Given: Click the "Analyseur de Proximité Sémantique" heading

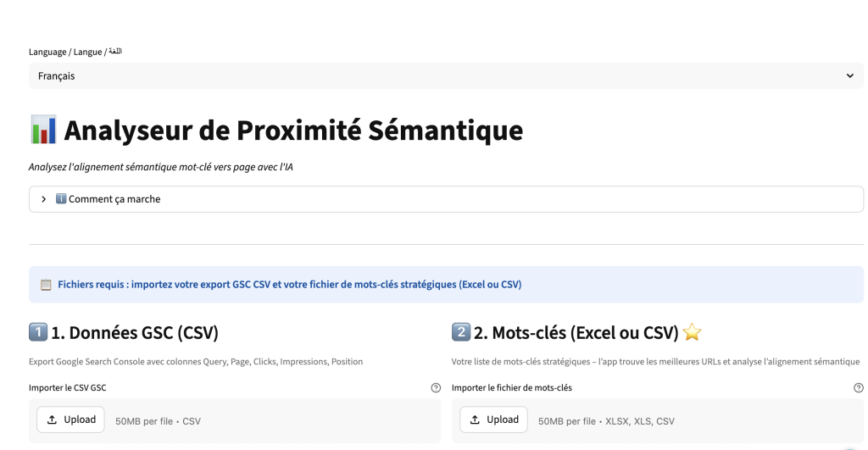Looking at the screenshot, I should pos(293,131).
